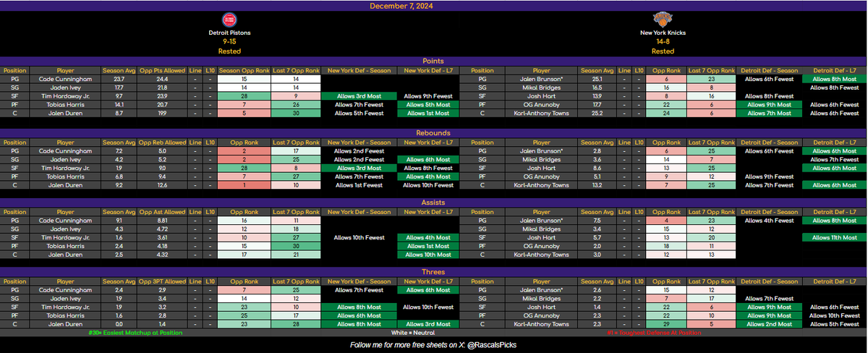Image resolution: width=868 pixels, height=353 pixels.
Task: Select the Allows 2nd Most cell in Threes
Action: click(769, 323)
